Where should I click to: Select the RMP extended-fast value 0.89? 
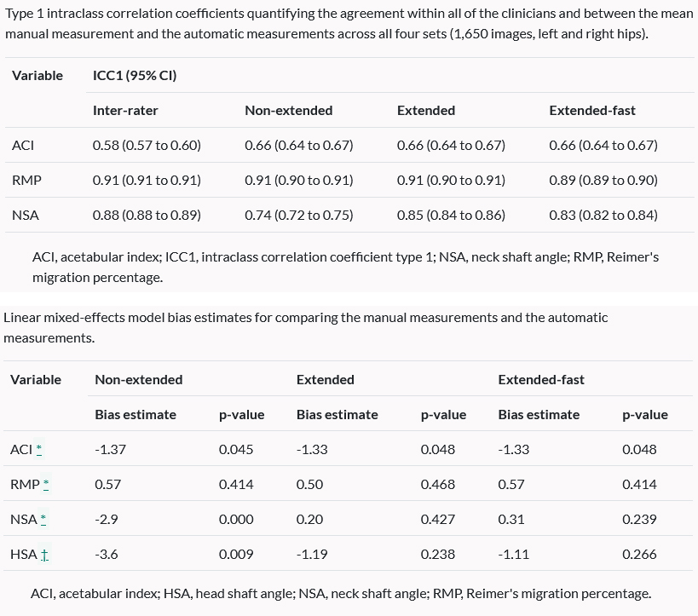coord(603,180)
